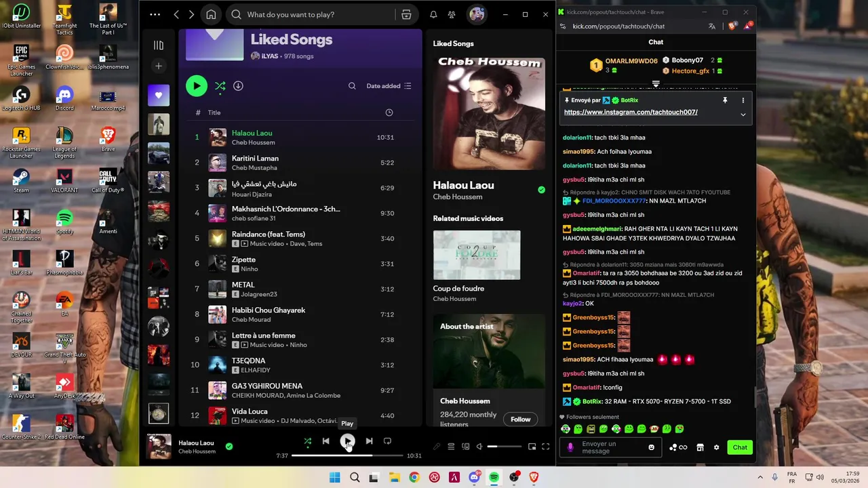Show hidden system tray icons
868x488 pixels.
[x=759, y=478]
